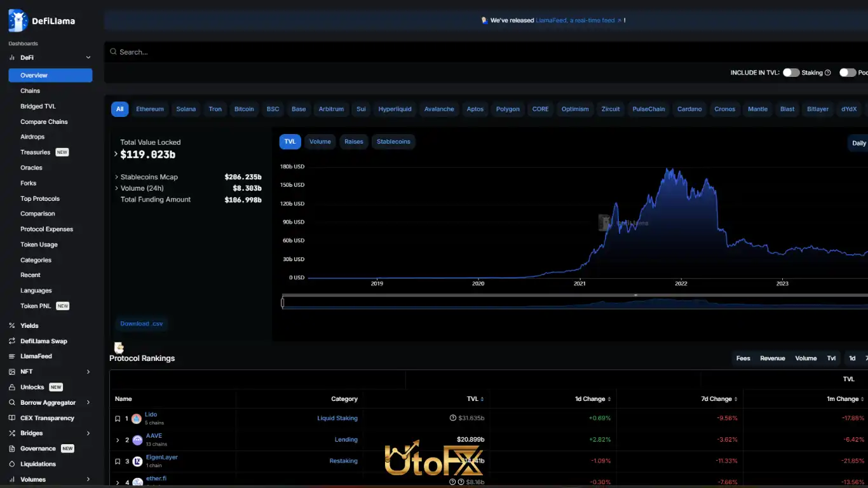Open Unlocks via its padlock icon
Viewport: 868px width, 488px height.
tap(12, 387)
